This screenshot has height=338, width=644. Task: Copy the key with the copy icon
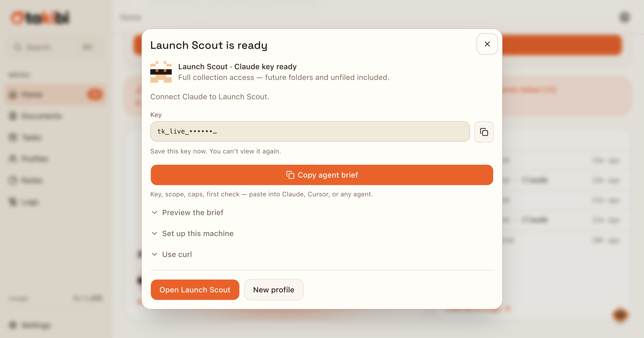tap(484, 132)
